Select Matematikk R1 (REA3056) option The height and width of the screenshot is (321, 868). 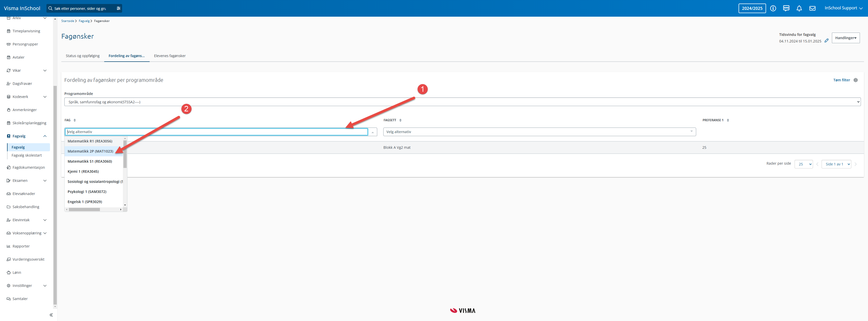pyautogui.click(x=94, y=141)
